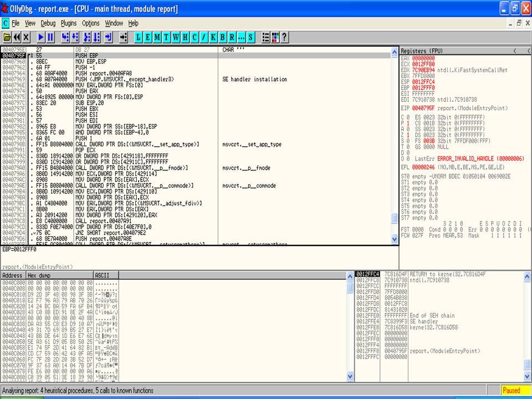Click the EAX register value 00000000

[x=423, y=58]
